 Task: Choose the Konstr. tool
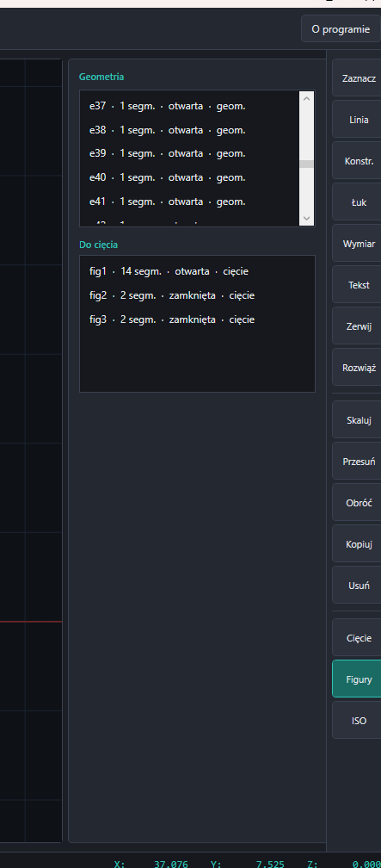357,161
